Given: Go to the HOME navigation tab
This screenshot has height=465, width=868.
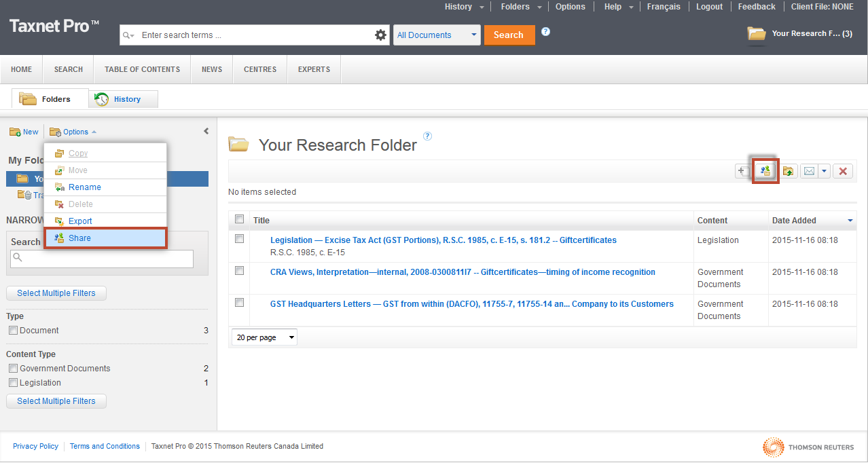Looking at the screenshot, I should click(22, 69).
